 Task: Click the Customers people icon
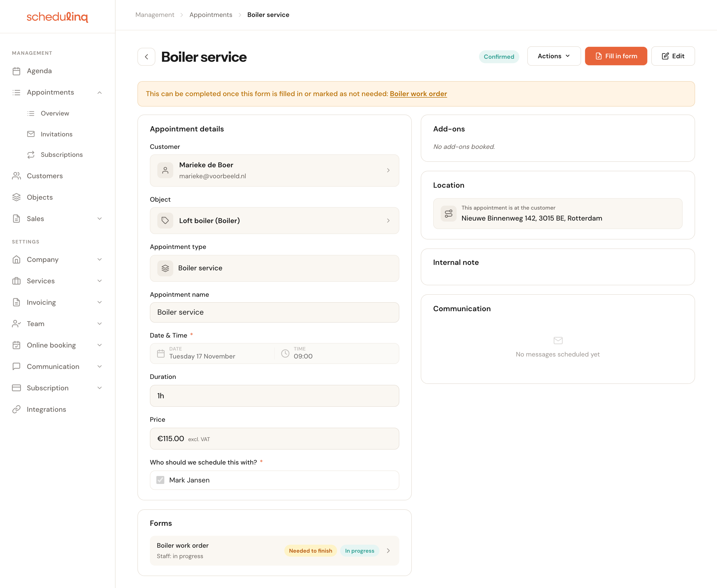[16, 176]
